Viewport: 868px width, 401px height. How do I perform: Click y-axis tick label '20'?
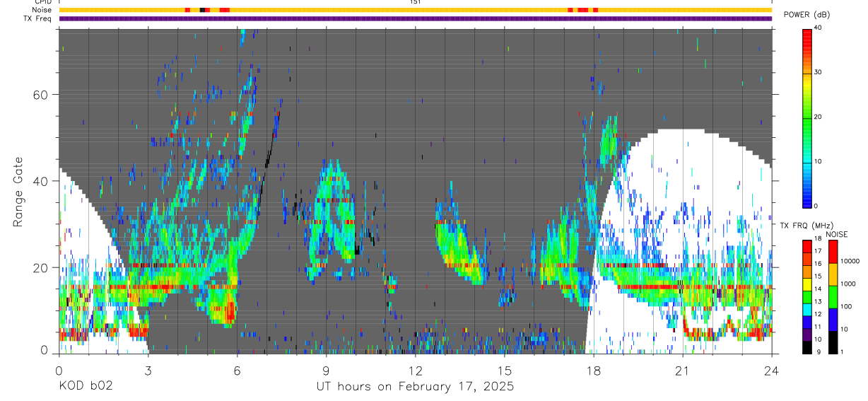coord(41,268)
